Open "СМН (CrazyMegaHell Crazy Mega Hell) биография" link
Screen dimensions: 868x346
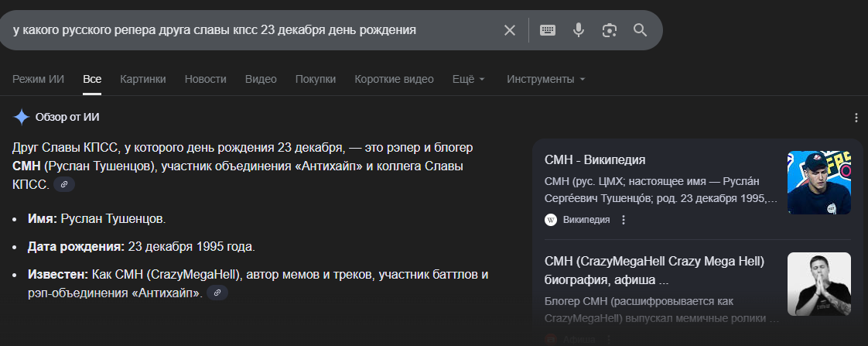tap(654, 270)
